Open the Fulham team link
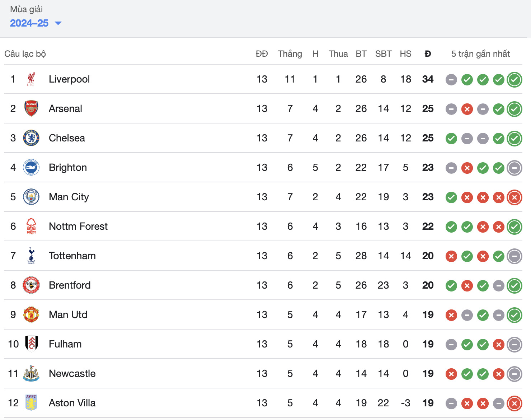Viewport: 531px width, 420px height. [65, 344]
